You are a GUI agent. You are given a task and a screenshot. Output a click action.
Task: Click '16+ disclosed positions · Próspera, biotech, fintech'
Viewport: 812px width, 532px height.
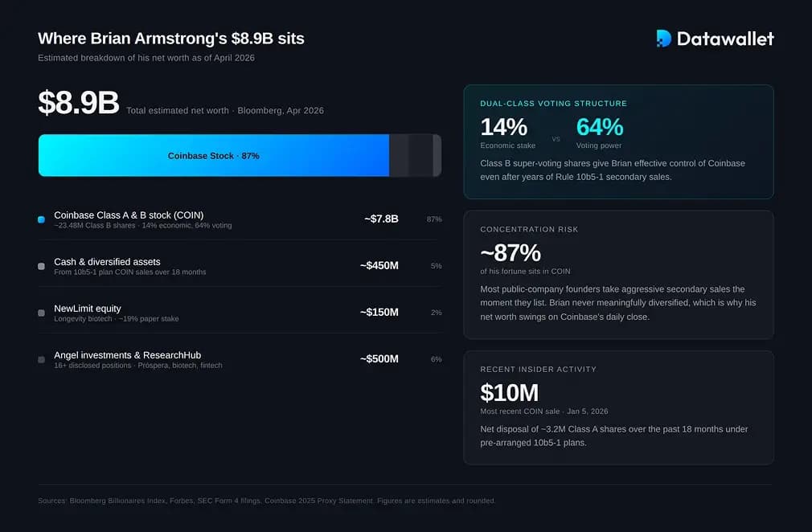(138, 366)
